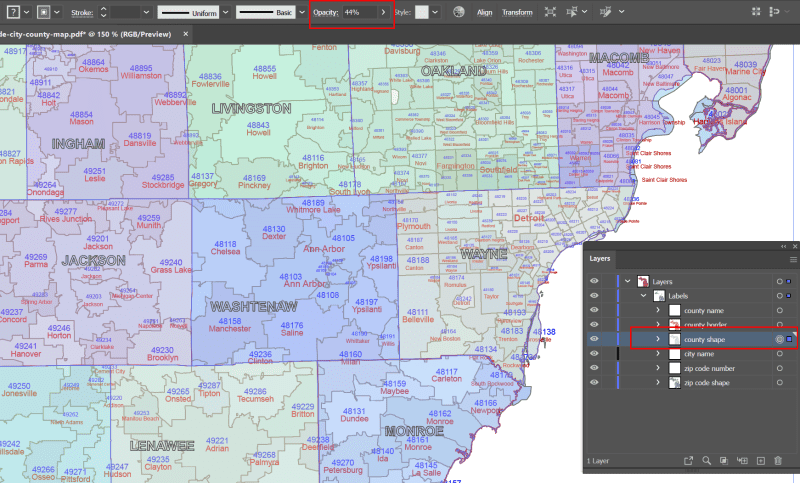This screenshot has width=800, height=483.
Task: Select the Layers panel tab
Action: tap(599, 259)
